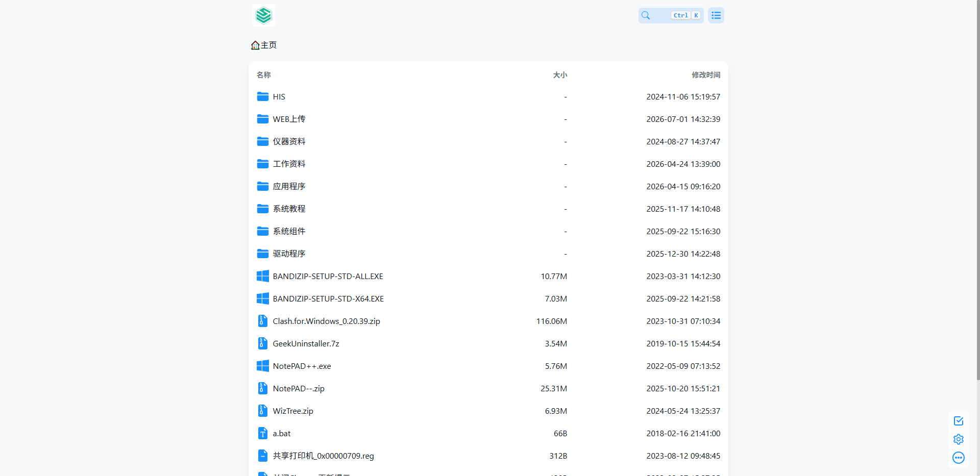Sort by the 大小 column header
This screenshot has width=980, height=476.
click(560, 74)
